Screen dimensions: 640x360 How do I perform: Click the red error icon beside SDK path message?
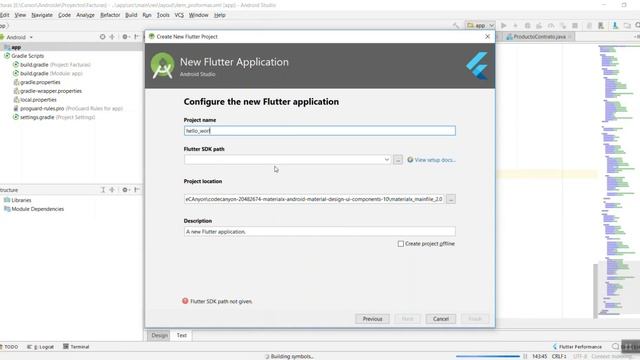185,301
